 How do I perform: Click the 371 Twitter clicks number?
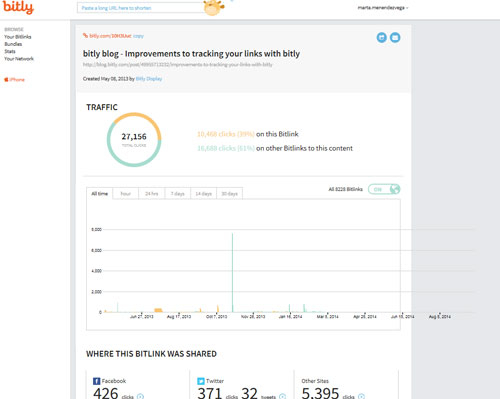[210, 393]
